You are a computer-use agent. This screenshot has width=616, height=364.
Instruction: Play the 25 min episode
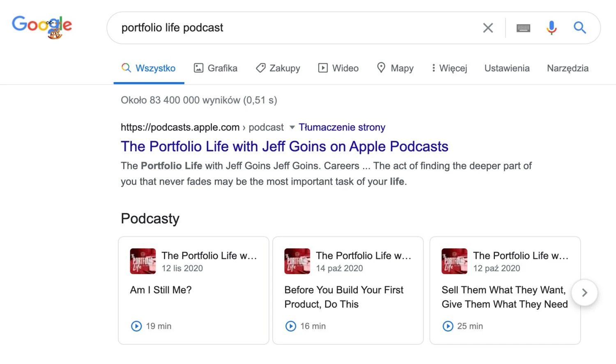pyautogui.click(x=448, y=326)
